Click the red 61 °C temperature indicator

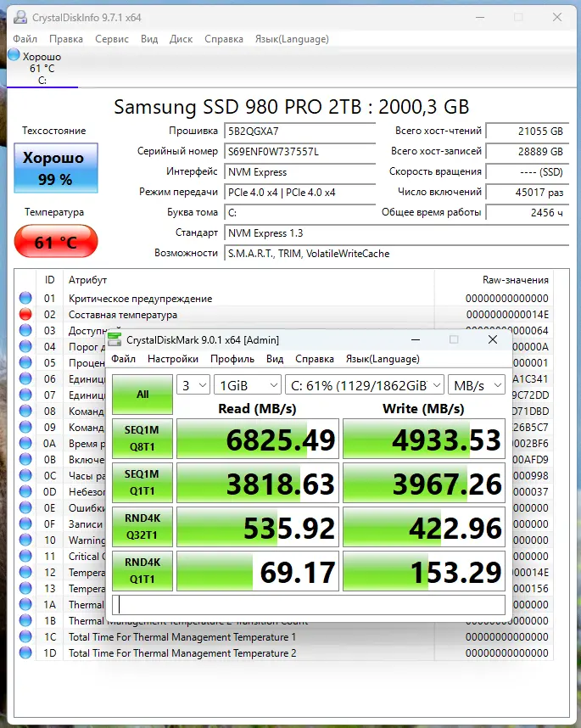56,241
